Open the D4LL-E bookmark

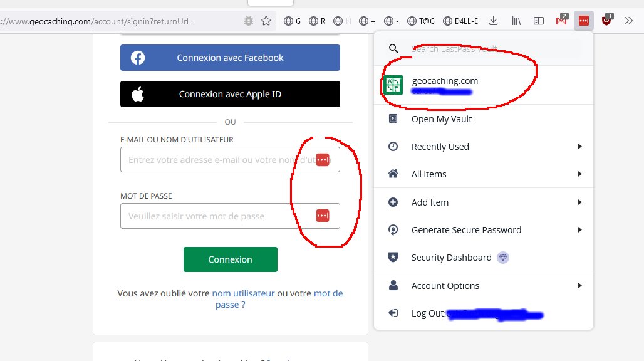tap(460, 21)
